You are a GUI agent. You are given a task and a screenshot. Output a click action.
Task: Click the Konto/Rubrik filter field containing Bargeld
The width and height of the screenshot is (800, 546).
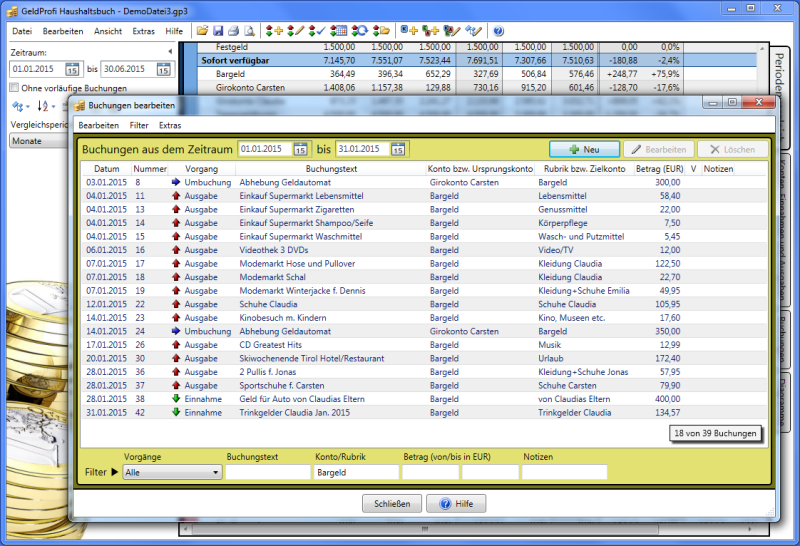(356, 472)
